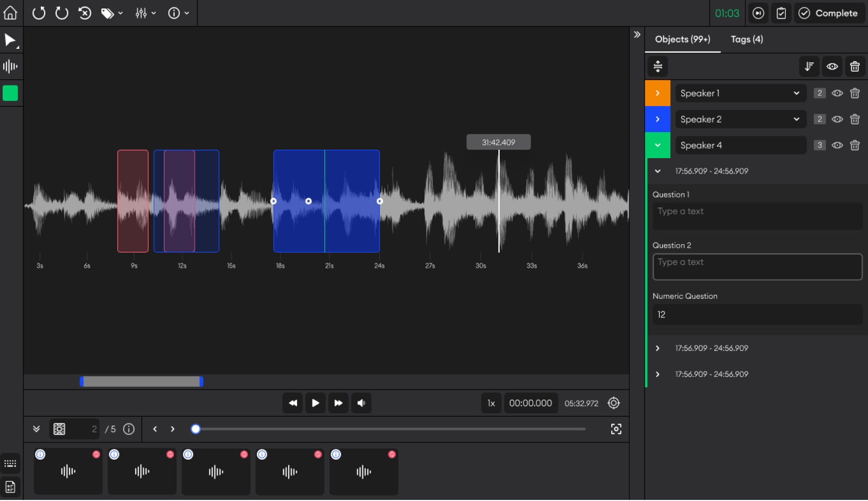Open the Objects panel tab

click(x=683, y=39)
